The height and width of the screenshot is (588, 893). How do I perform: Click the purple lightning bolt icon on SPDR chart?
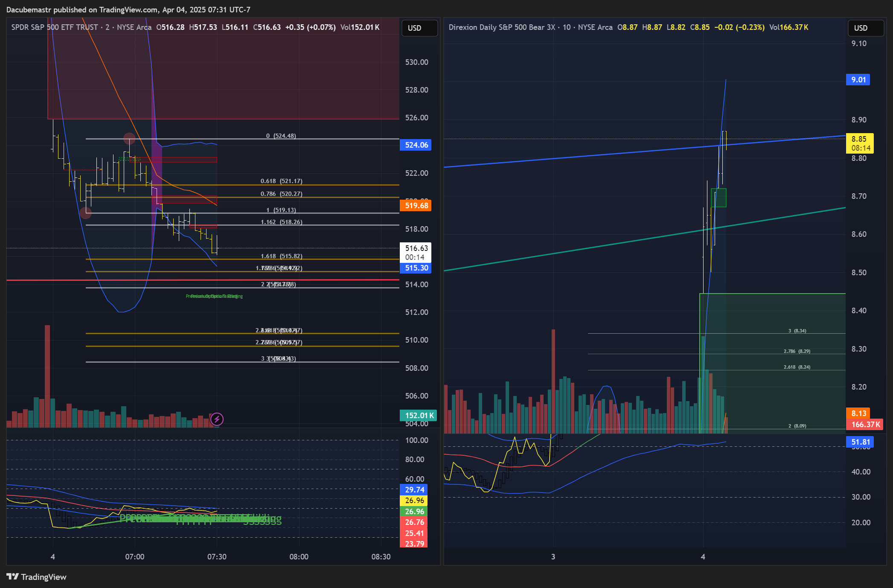click(x=217, y=419)
